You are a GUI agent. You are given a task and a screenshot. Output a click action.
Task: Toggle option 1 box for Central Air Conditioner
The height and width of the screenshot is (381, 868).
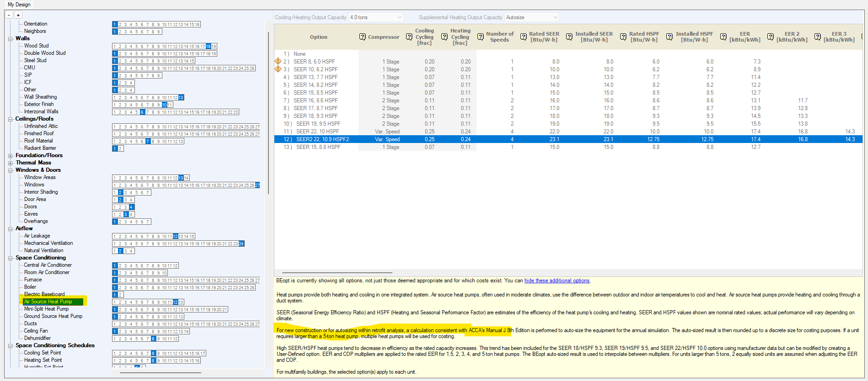click(x=115, y=266)
